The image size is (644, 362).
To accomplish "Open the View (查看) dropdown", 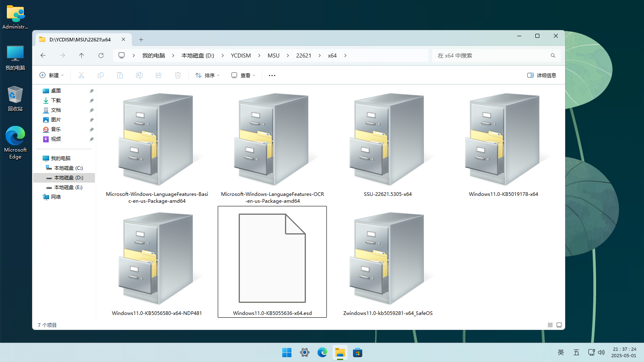I will pyautogui.click(x=244, y=75).
